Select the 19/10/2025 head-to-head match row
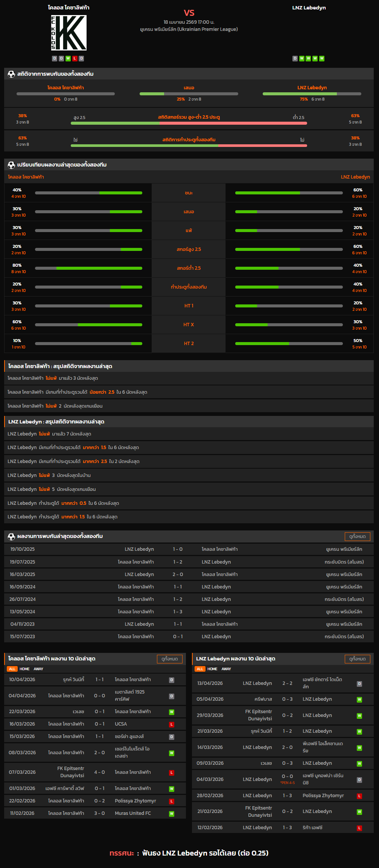379x868 pixels. click(189, 549)
